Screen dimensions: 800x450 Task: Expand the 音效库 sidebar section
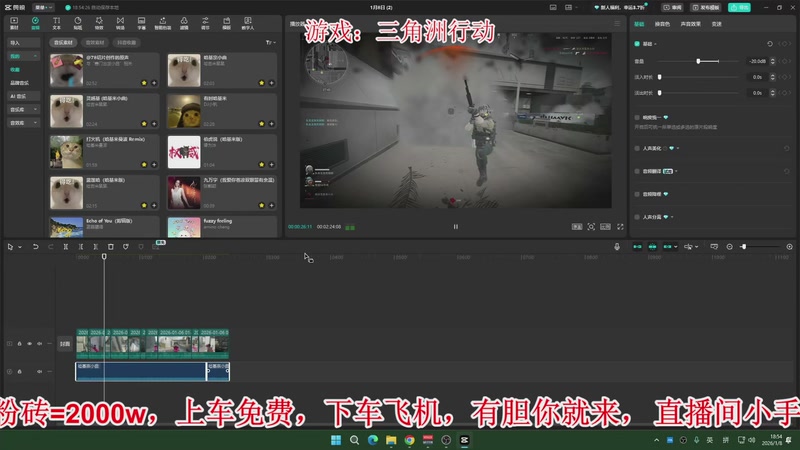35,122
